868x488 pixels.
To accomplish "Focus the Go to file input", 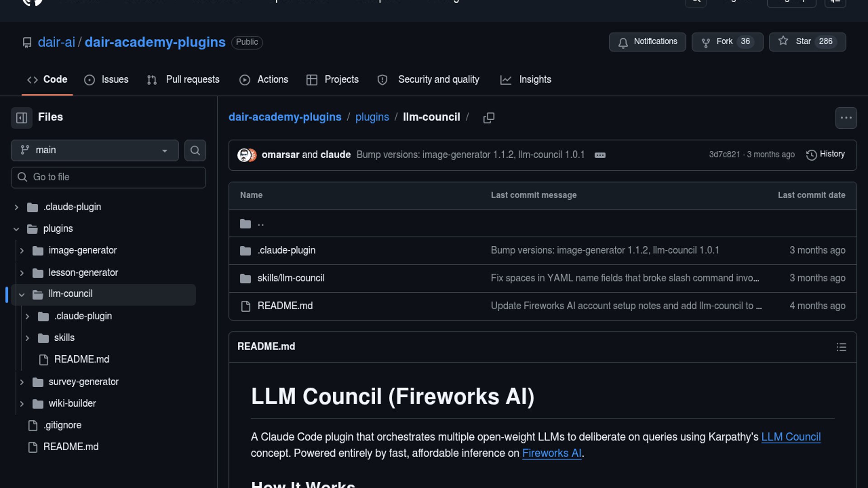I will pos(108,177).
